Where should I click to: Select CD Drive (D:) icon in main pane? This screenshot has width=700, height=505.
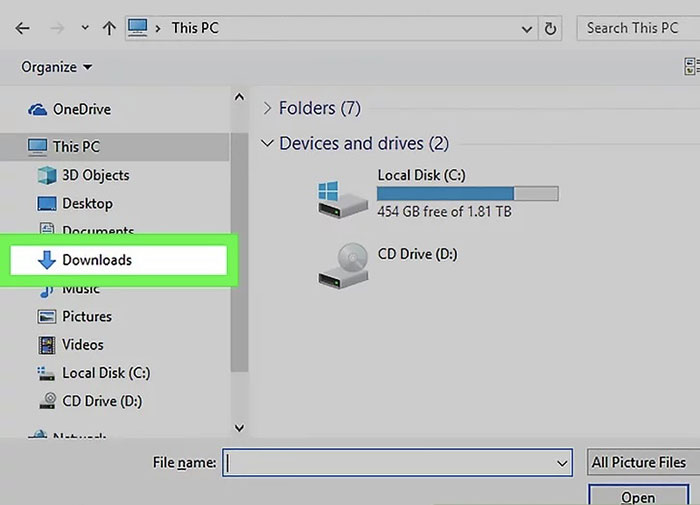coord(343,266)
